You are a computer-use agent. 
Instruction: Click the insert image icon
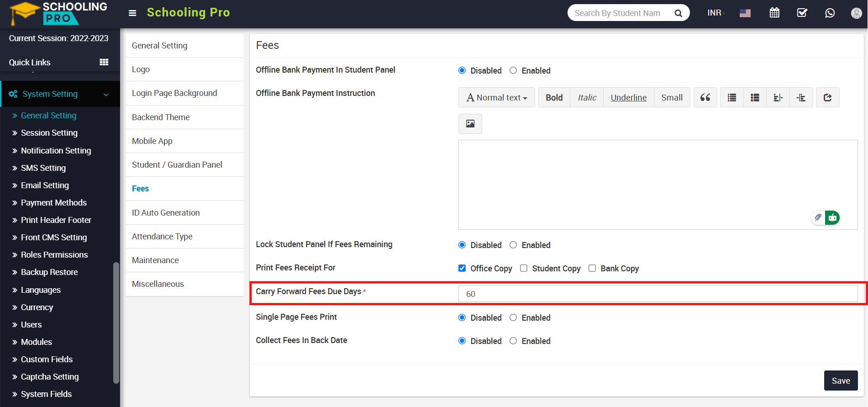470,124
